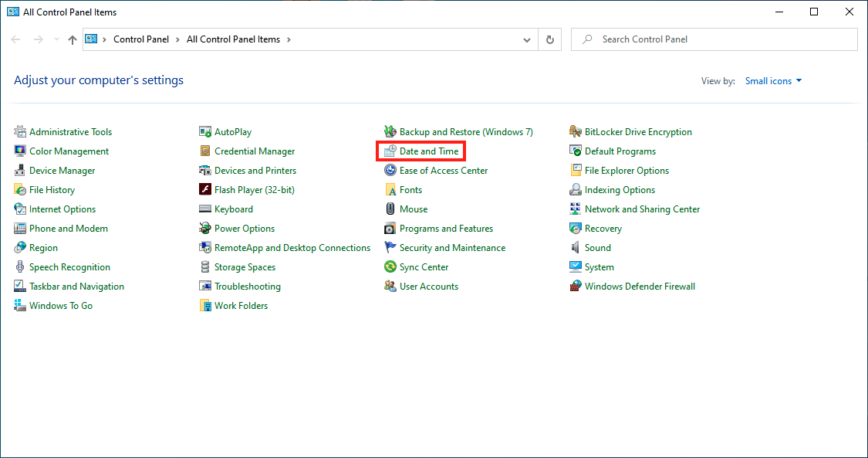The image size is (868, 458).
Task: Open the Work Folders icon
Action: coord(205,306)
